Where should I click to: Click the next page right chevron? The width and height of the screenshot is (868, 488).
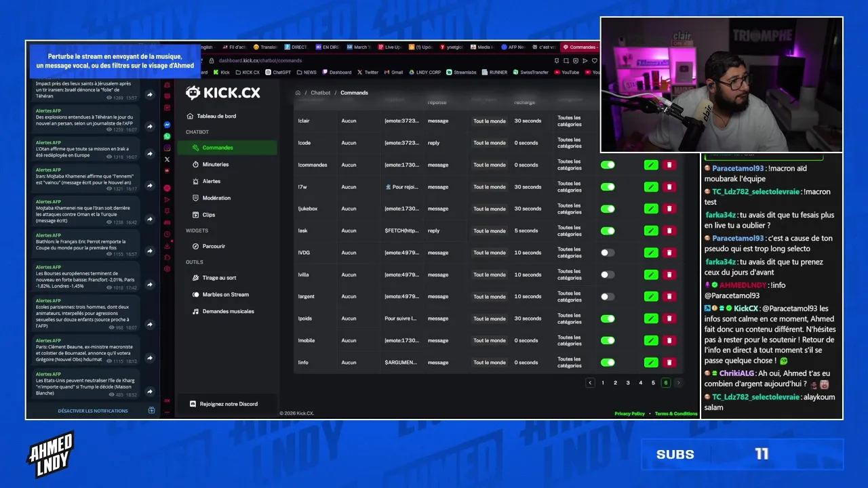click(x=678, y=383)
